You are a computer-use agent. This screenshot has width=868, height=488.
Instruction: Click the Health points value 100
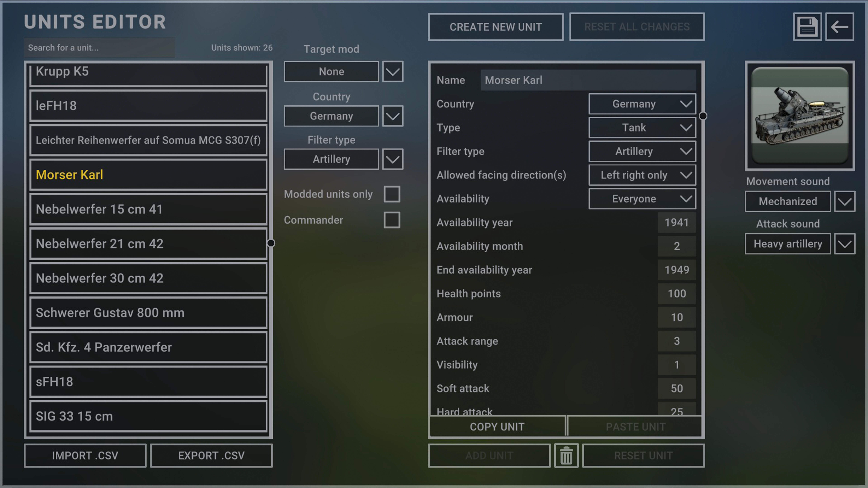pos(677,294)
